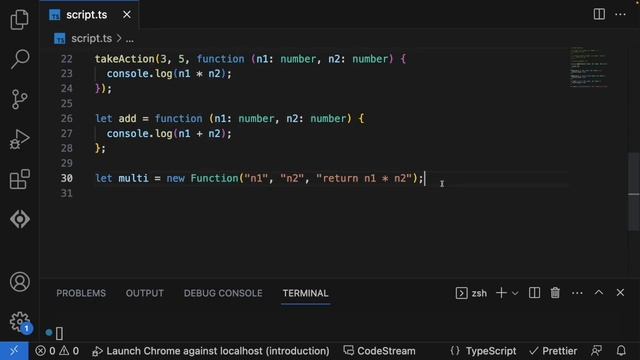Open notifications bell icon

[x=621, y=351]
